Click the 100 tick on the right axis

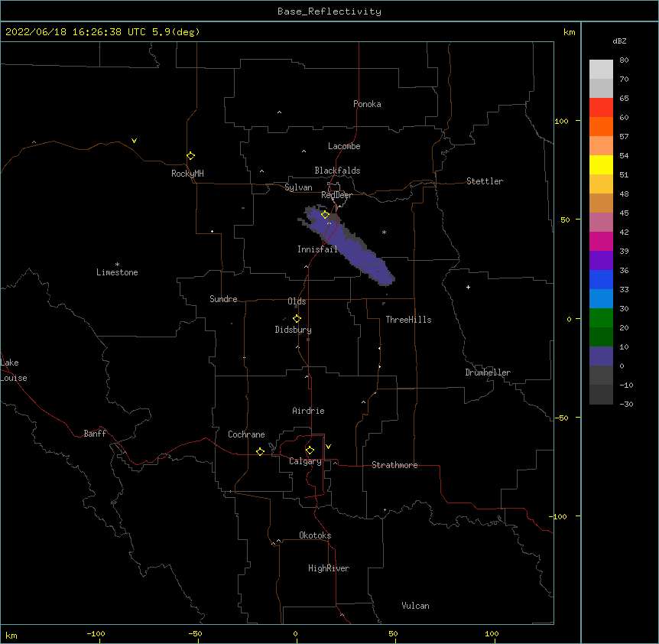click(561, 121)
